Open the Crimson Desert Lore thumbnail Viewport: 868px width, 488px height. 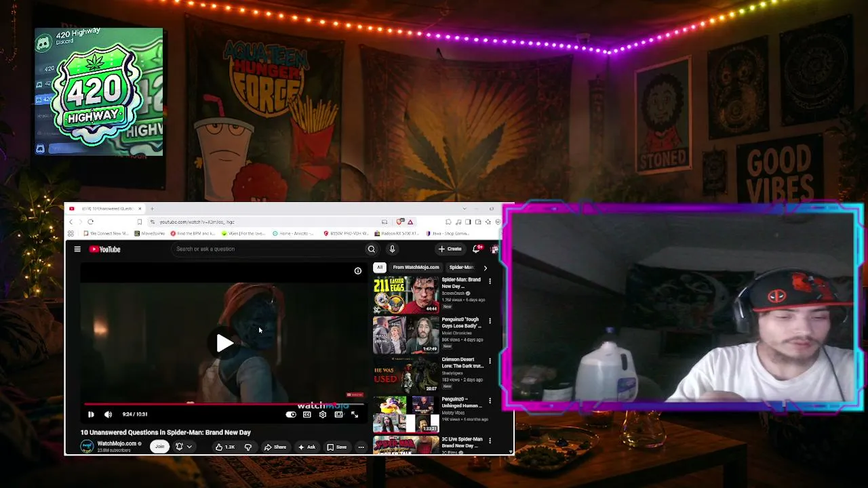(406, 375)
